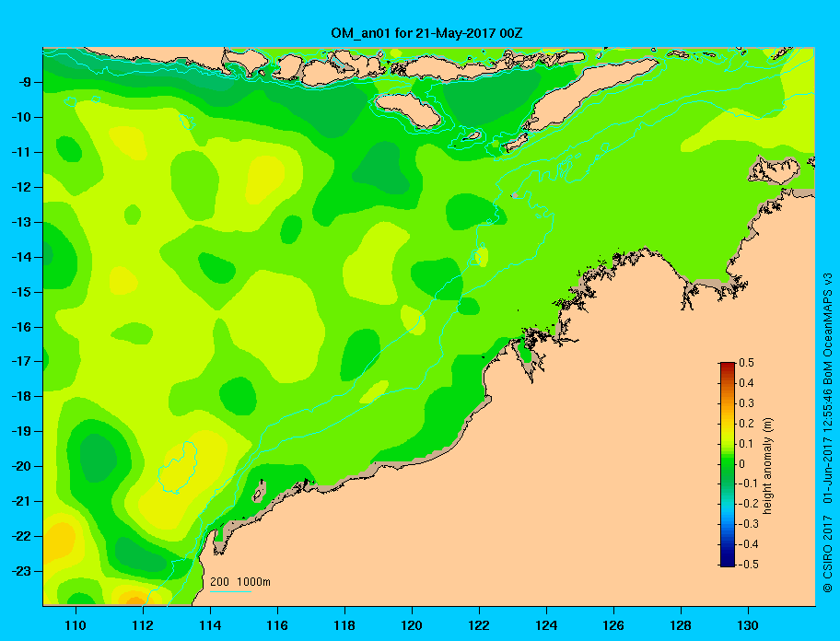The image size is (840, 641).
Task: Click longitude label 112 on the x-axis
Action: click(143, 625)
